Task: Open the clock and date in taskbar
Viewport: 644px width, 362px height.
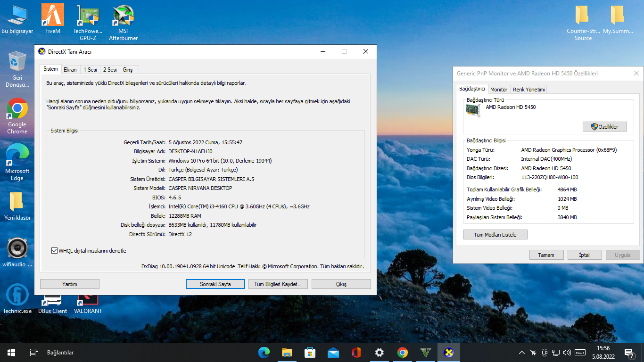Action: pos(603,353)
